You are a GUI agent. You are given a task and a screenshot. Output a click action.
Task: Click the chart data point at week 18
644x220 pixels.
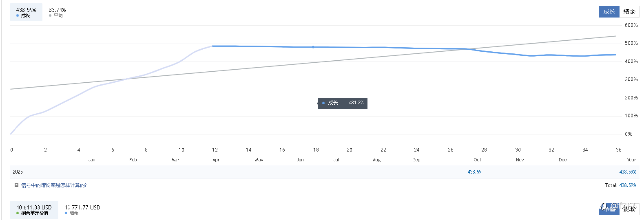click(313, 47)
